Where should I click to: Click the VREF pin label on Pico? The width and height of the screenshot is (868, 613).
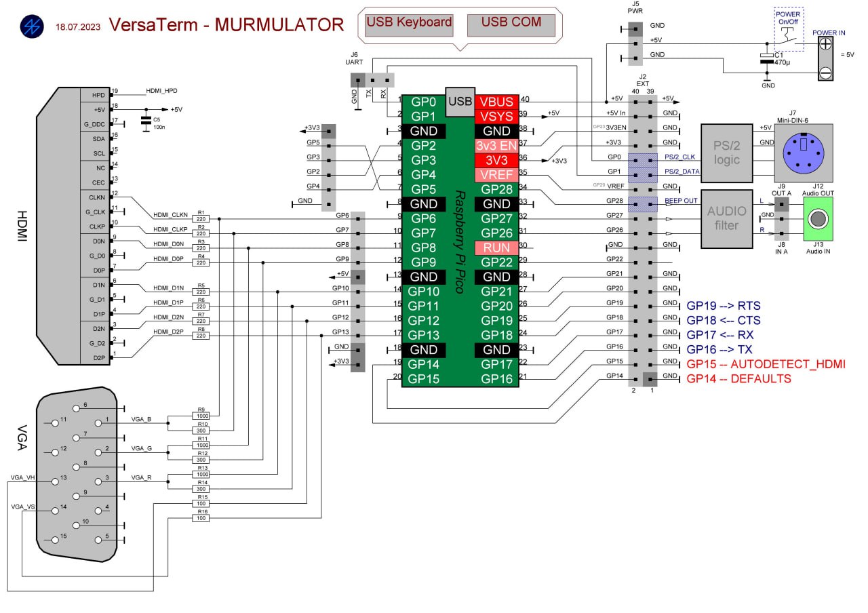pyautogui.click(x=496, y=174)
